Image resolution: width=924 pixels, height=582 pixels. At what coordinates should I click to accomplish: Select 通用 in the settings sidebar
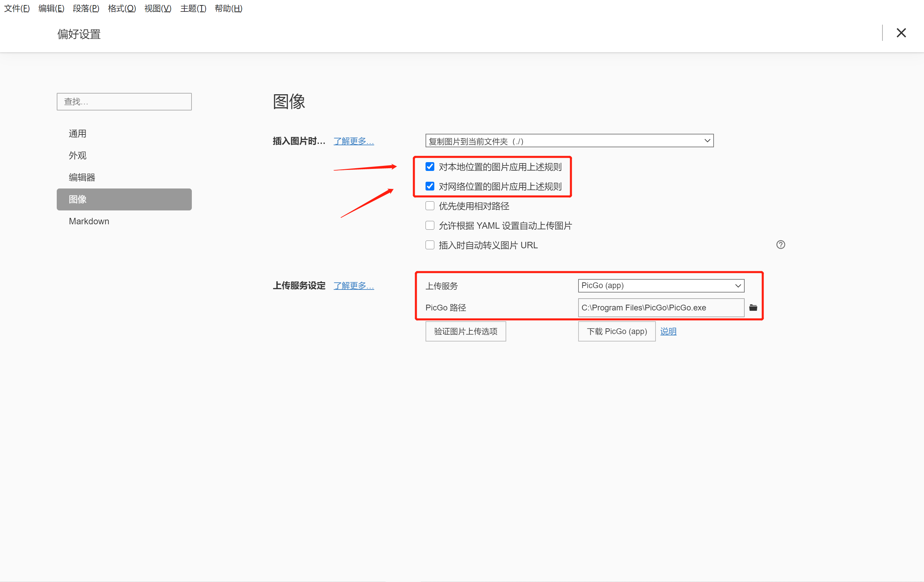[x=78, y=134]
